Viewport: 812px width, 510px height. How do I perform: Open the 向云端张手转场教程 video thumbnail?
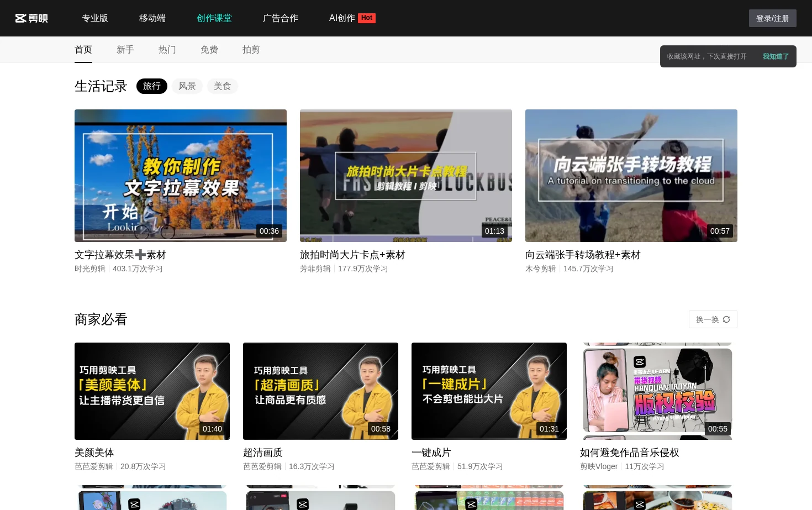(x=631, y=176)
